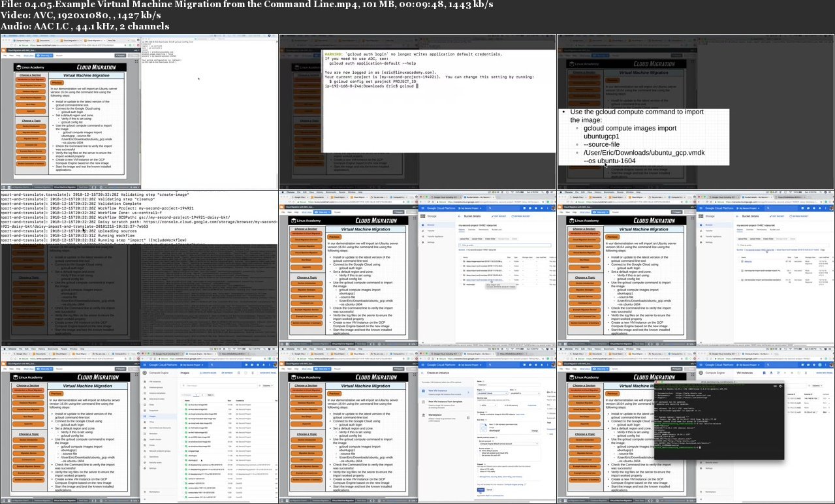Click Linux Academy logo in white-terminal frame
This screenshot has height=504, width=835.
click(31, 67)
